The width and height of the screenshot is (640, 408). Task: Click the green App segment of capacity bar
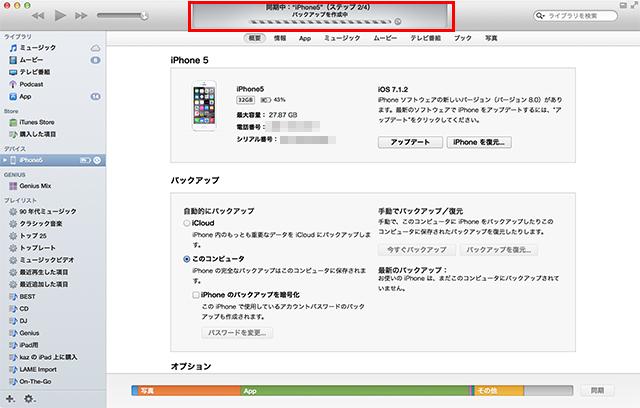tap(354, 390)
